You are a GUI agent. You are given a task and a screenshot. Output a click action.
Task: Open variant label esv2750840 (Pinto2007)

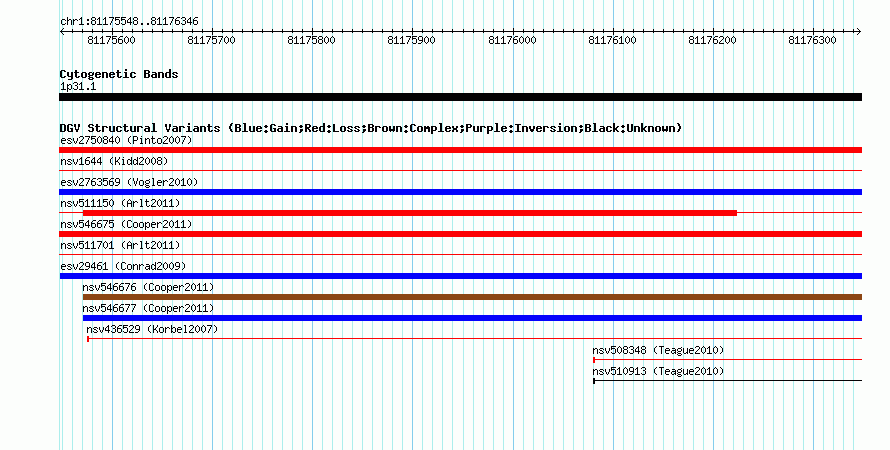126,140
